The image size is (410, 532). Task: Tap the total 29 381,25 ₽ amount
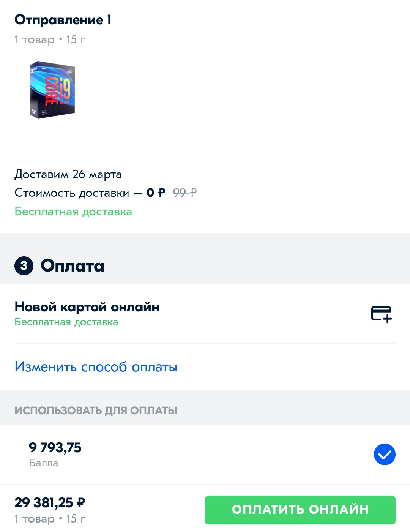click(x=50, y=503)
